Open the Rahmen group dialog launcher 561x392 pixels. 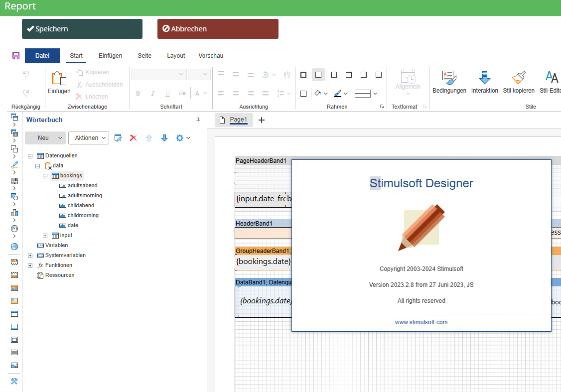[x=382, y=107]
